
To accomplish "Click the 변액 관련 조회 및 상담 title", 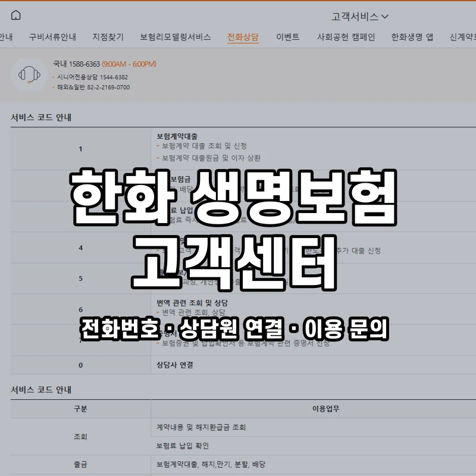I will [192, 303].
